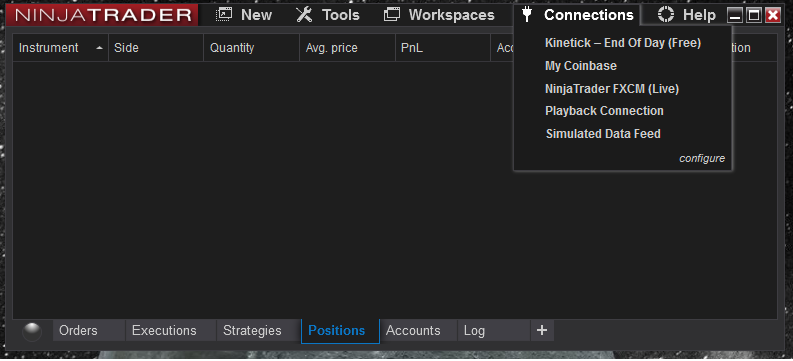Click the Instrument sort arrow
Screen dimensions: 793x361
99,48
